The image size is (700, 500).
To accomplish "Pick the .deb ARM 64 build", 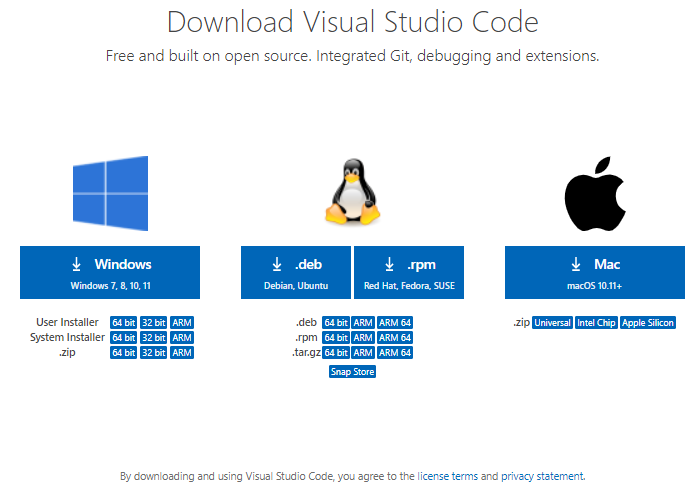I will click(x=395, y=323).
